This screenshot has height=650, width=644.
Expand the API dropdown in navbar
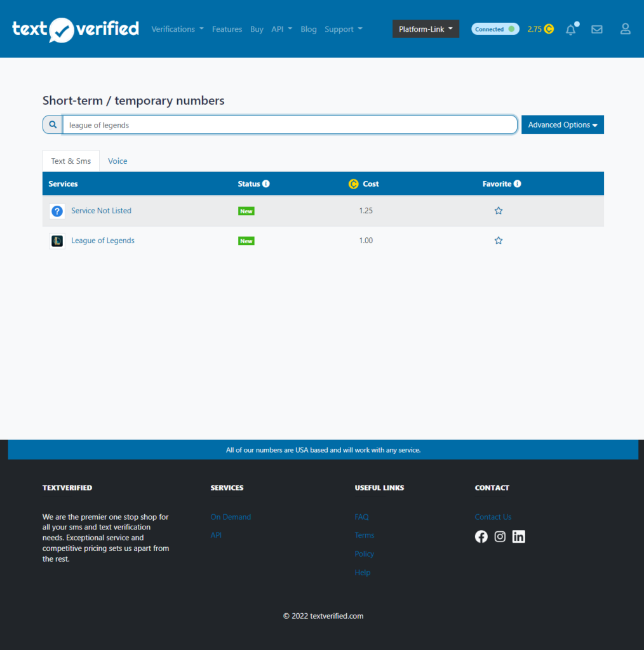[281, 29]
